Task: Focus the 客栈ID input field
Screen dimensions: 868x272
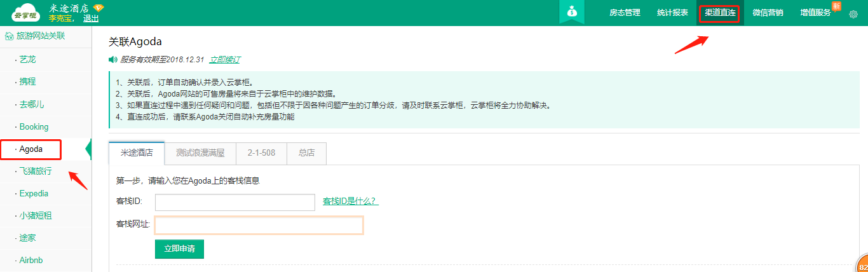Action: click(x=234, y=202)
